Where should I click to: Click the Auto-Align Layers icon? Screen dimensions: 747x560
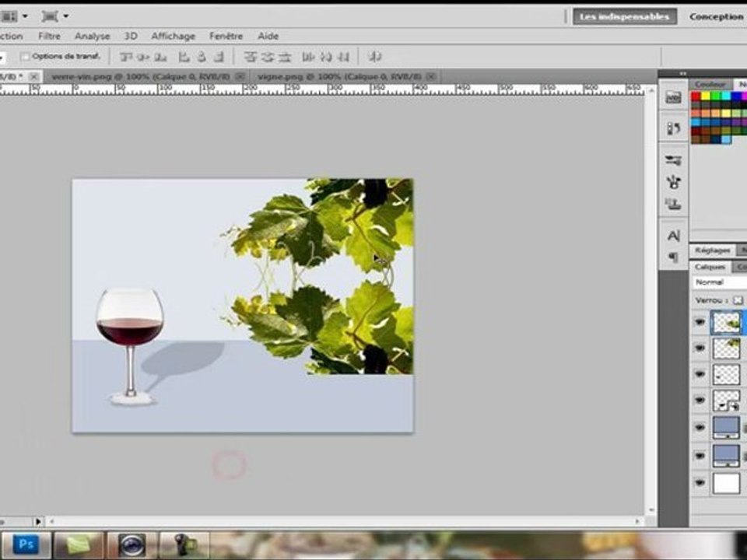[x=375, y=57]
